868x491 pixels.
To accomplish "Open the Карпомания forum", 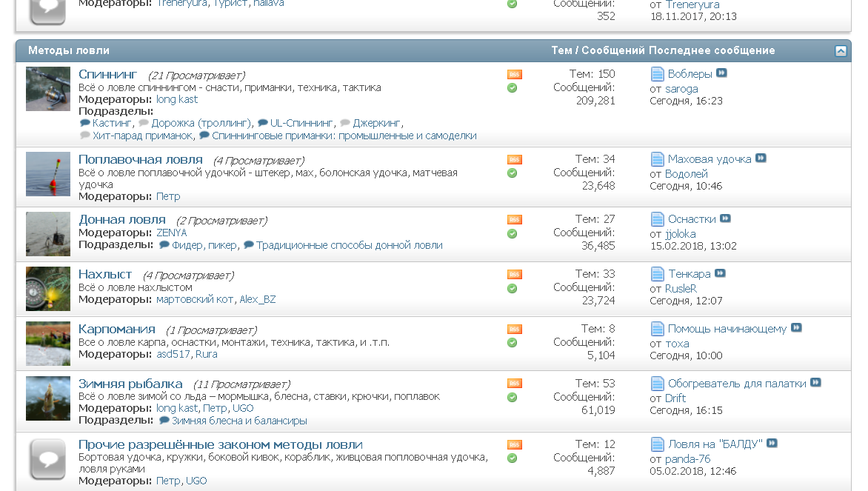I will 117,329.
